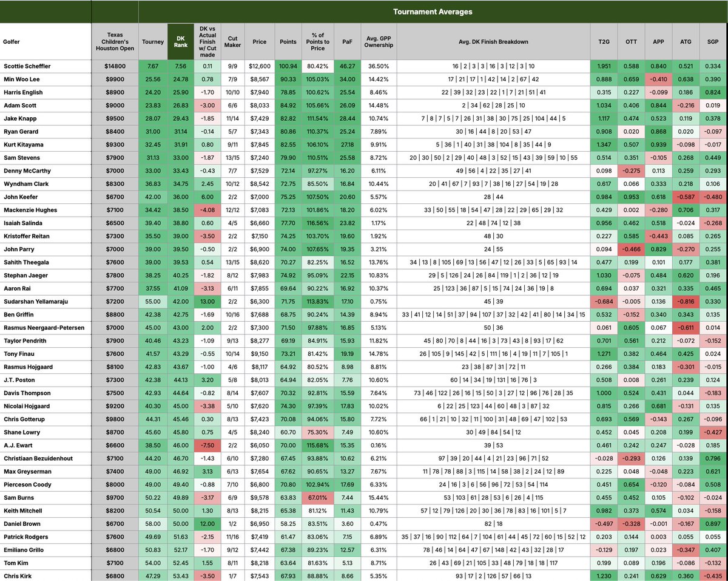Click the SGP column header

(x=713, y=42)
